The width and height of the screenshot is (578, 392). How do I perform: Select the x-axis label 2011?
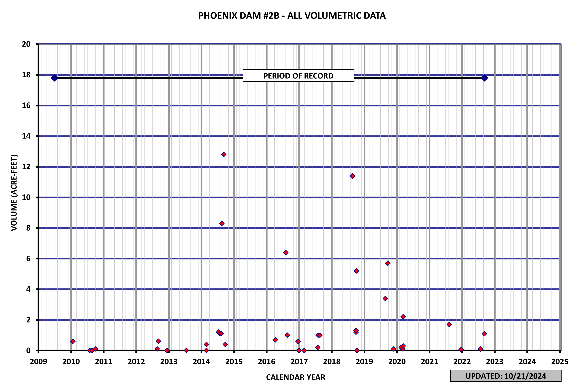coord(103,361)
